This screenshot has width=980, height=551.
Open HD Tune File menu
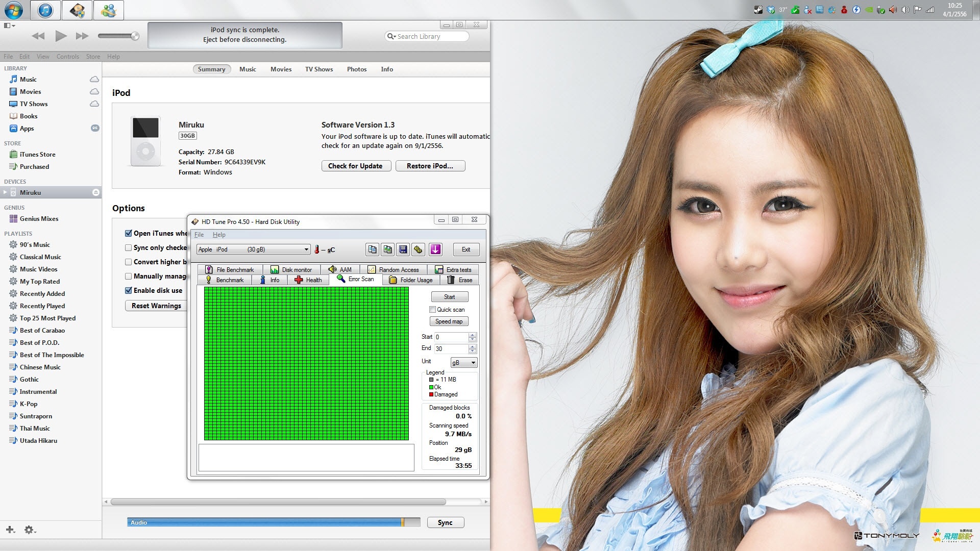[x=199, y=235]
